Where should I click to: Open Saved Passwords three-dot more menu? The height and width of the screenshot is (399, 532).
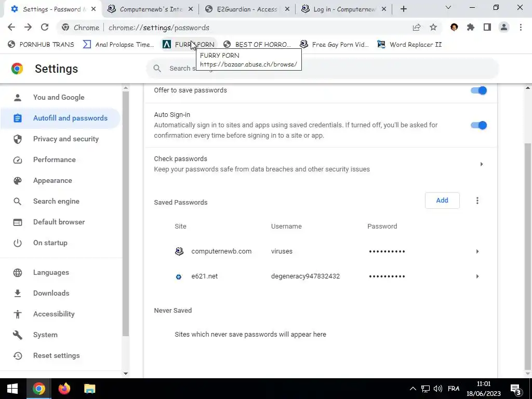point(477,201)
